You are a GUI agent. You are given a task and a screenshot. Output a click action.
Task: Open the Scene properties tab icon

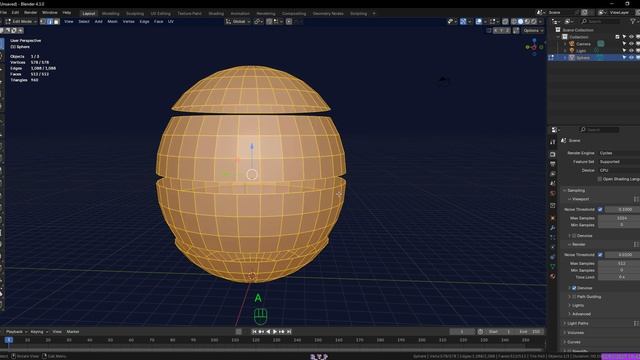pos(553,183)
